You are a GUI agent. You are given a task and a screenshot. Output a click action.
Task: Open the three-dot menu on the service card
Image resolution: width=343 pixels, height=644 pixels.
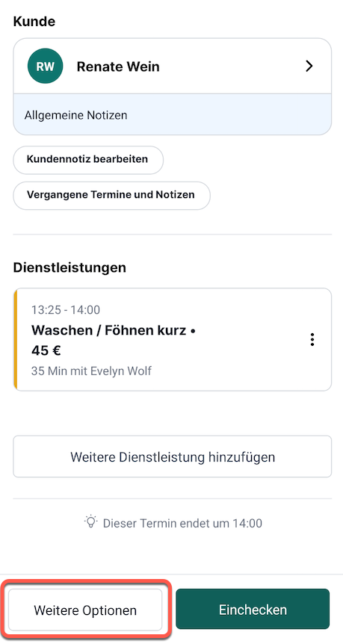click(312, 340)
